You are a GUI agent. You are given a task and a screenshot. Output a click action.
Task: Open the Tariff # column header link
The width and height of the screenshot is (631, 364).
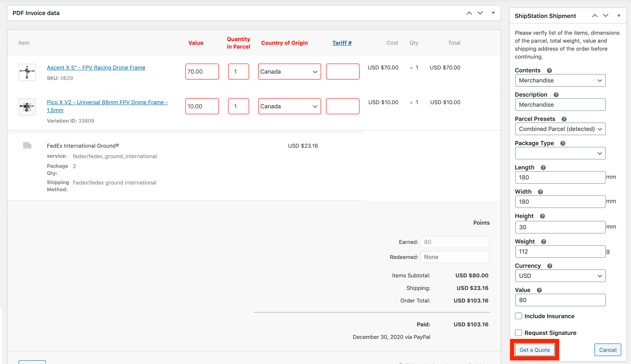342,43
